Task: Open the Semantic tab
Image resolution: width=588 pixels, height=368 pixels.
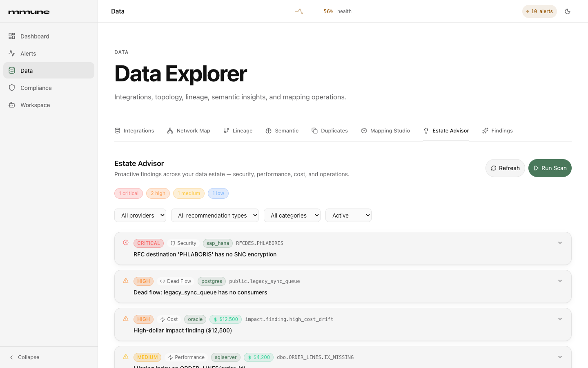Action: 282,131
